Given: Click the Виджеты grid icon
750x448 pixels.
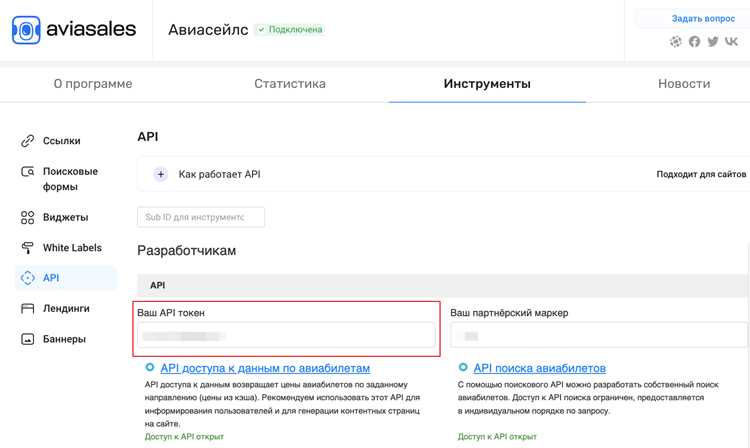Looking at the screenshot, I should [x=28, y=218].
